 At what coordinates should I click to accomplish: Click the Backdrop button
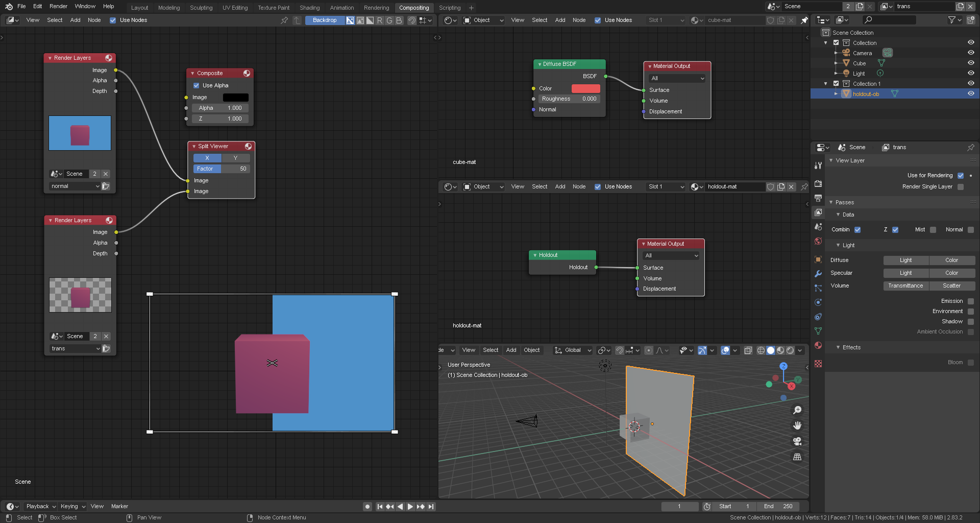coord(325,20)
